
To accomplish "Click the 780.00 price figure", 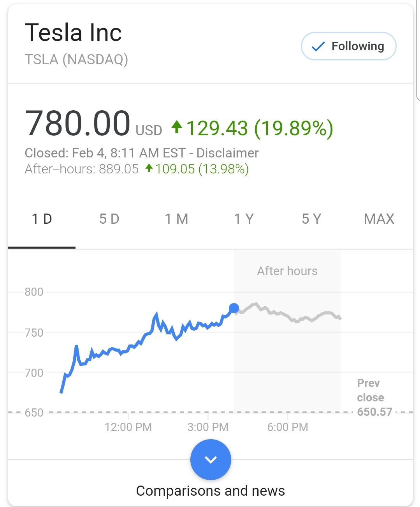I will point(77,124).
